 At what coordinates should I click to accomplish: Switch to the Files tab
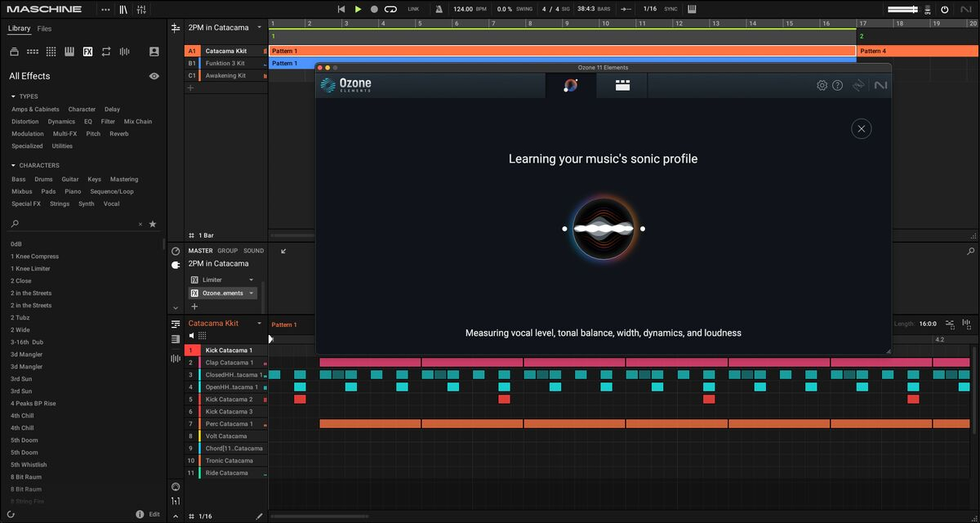pos(44,29)
